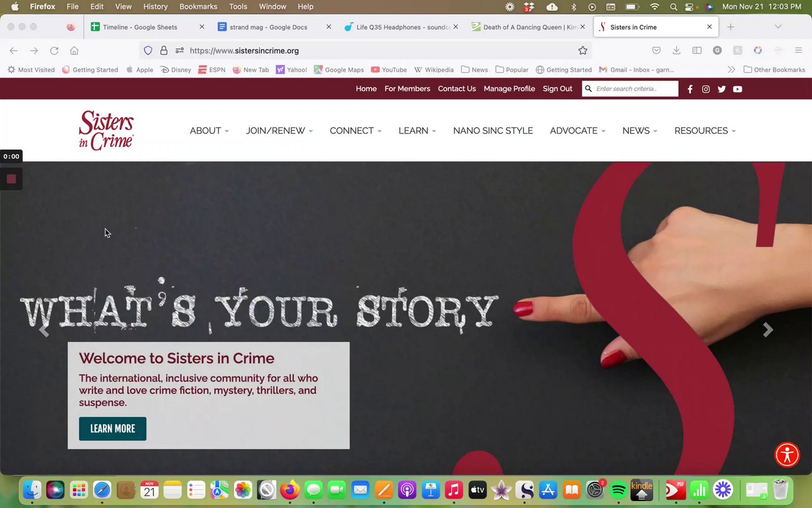Image resolution: width=812 pixels, height=508 pixels.
Task: Open Spotify from the Dock
Action: [x=619, y=490]
